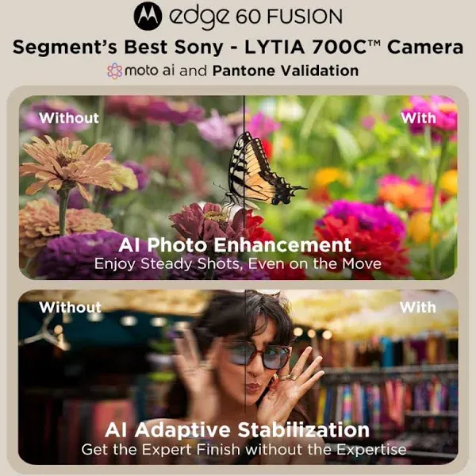Click the Without label on flower image
476x476 pixels.
69,117
